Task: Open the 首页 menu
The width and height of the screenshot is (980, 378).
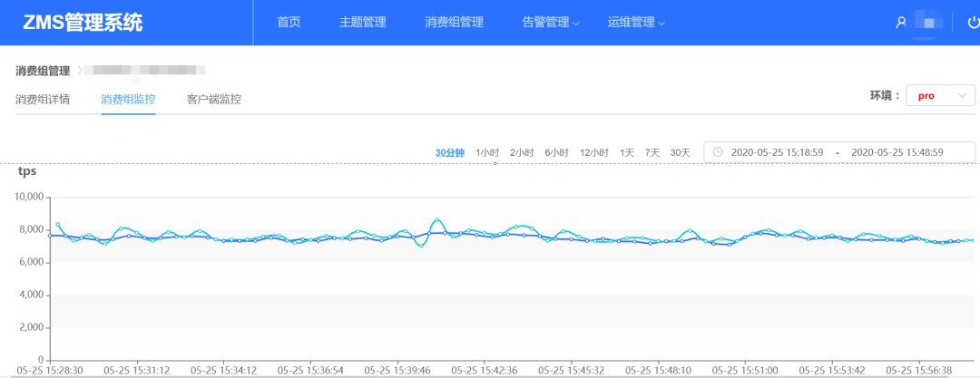Action: (289, 23)
